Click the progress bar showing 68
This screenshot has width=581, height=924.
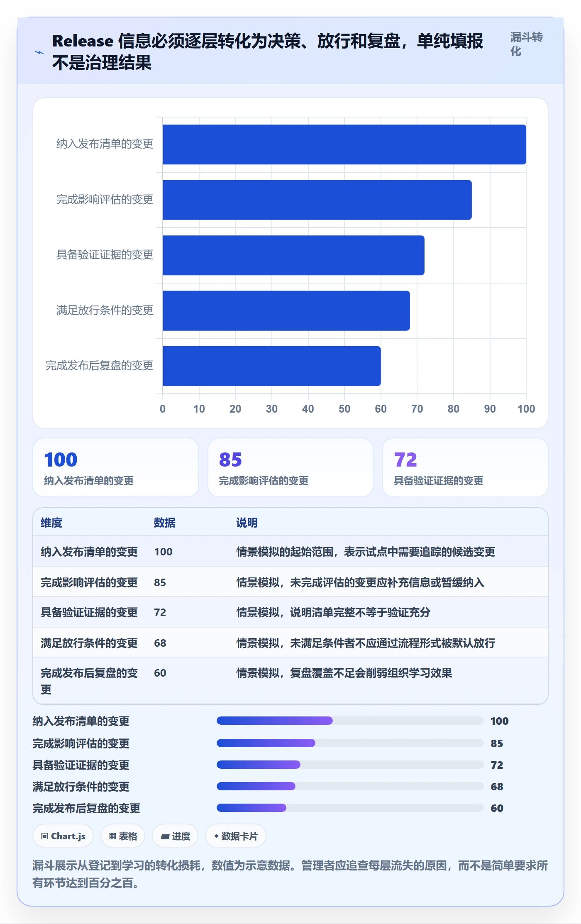350,786
